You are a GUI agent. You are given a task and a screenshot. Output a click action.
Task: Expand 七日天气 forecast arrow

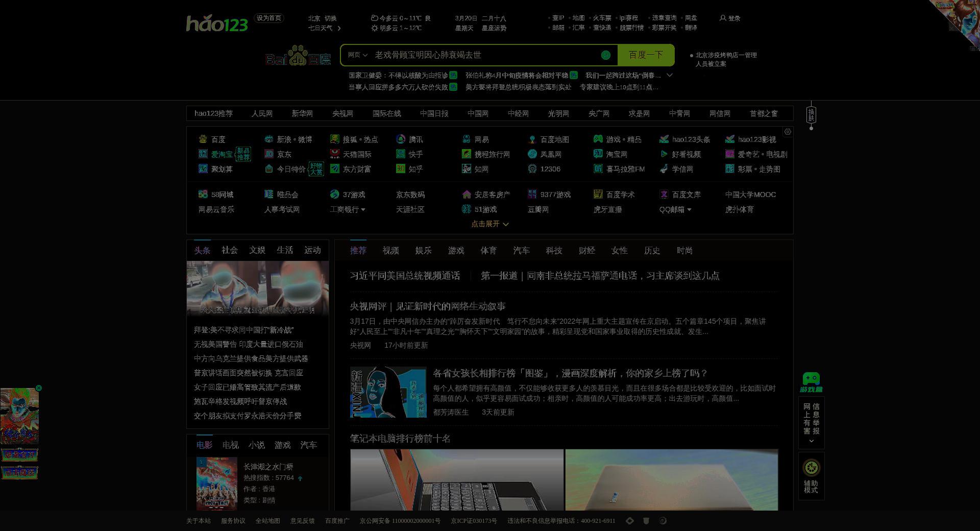click(339, 28)
